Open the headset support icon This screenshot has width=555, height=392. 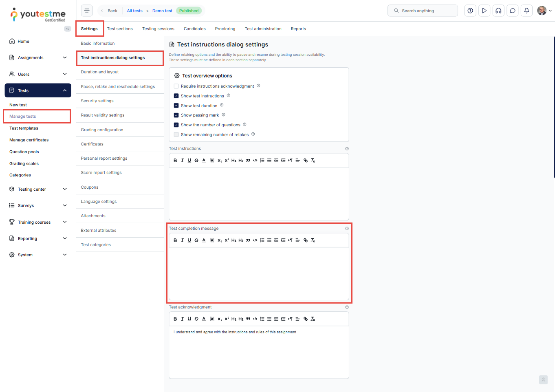pyautogui.click(x=498, y=11)
